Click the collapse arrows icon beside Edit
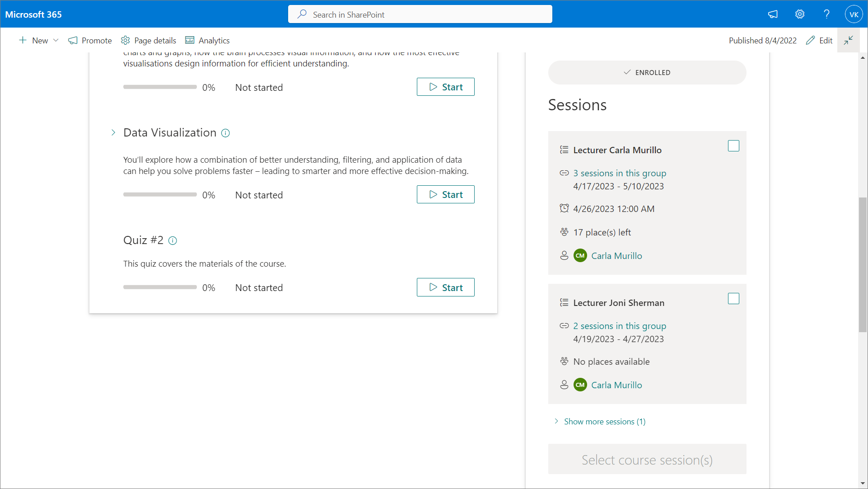 pos(848,40)
